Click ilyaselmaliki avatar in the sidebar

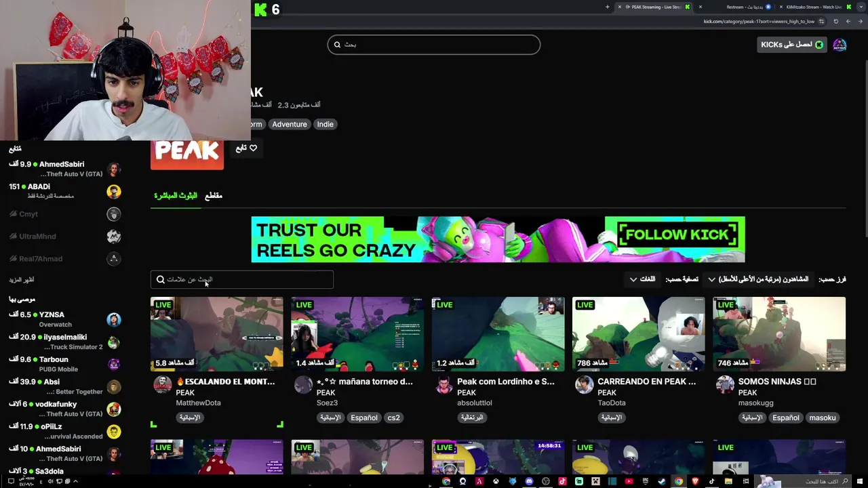114,342
